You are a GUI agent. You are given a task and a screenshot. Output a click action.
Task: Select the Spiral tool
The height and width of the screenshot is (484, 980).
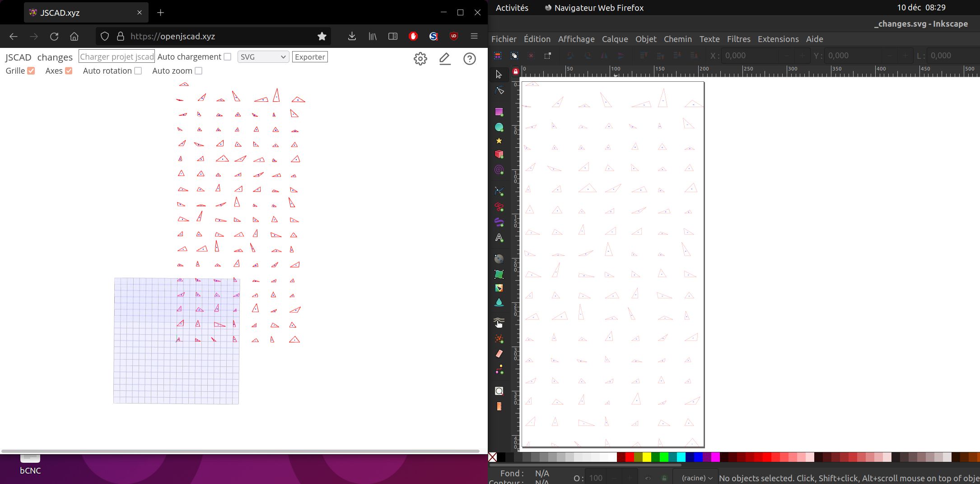click(499, 169)
